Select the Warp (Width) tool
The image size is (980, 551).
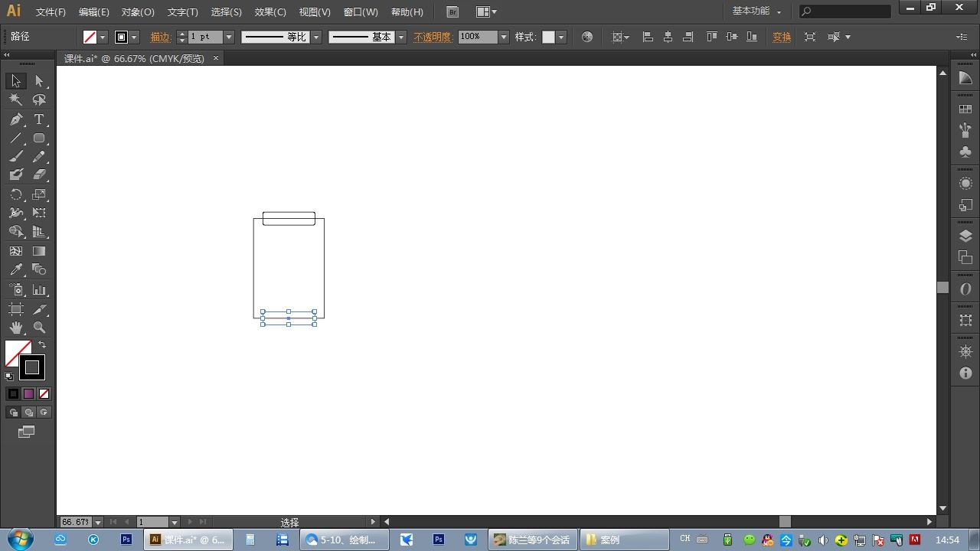pos(16,213)
